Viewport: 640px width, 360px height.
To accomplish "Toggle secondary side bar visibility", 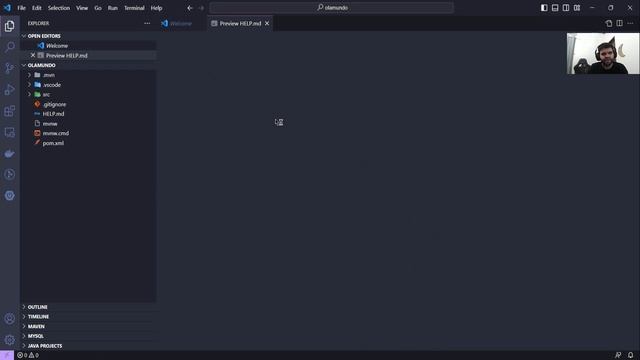I will coord(566,8).
